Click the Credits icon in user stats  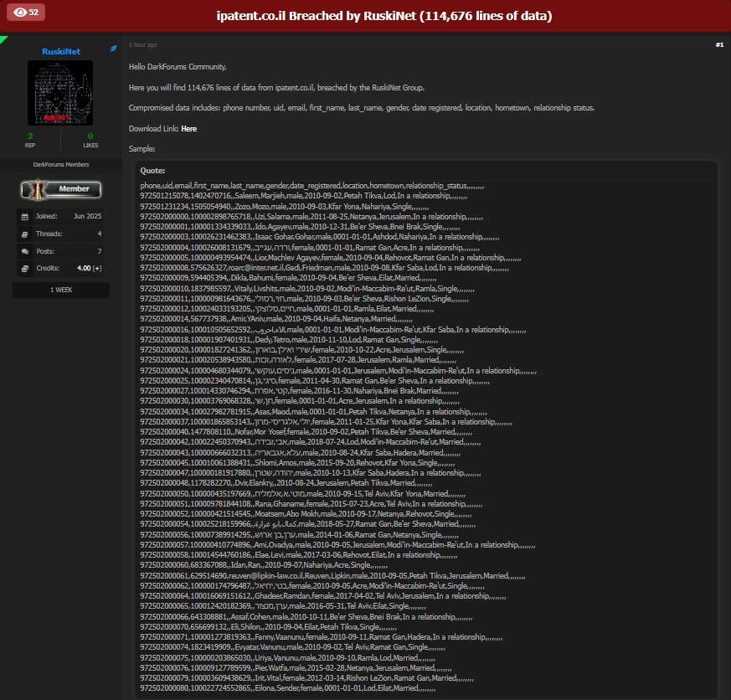(x=25, y=269)
